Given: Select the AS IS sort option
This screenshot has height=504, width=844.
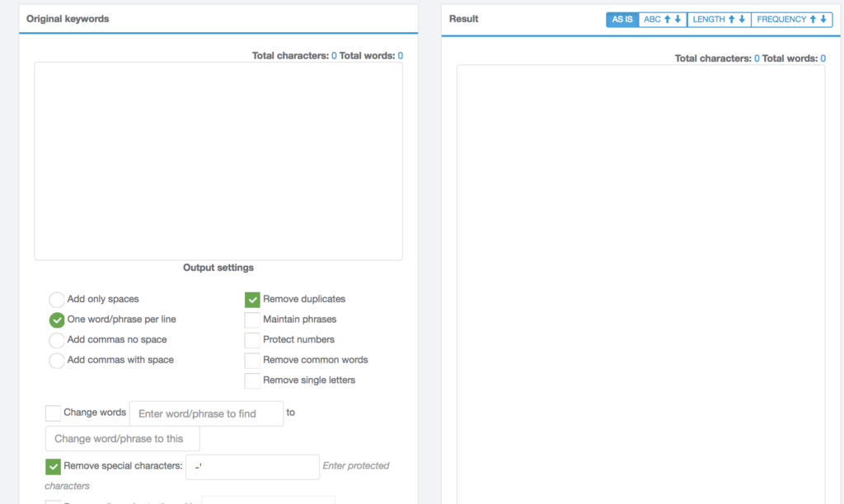Looking at the screenshot, I should 622,20.
